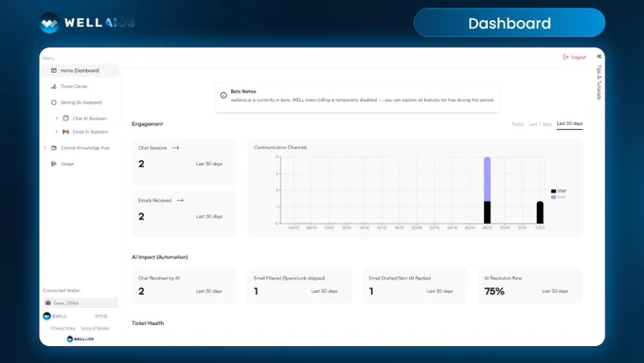This screenshot has width=644, height=363.
Task: Open the Terms of Service link
Action: pyautogui.click(x=95, y=328)
